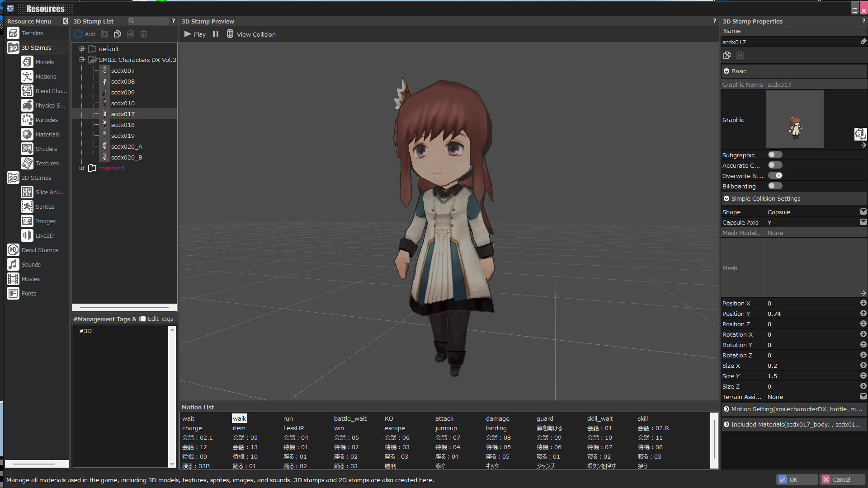This screenshot has width=868, height=488.
Task: Open the Terrain Assi... dropdown
Action: pyautogui.click(x=863, y=396)
